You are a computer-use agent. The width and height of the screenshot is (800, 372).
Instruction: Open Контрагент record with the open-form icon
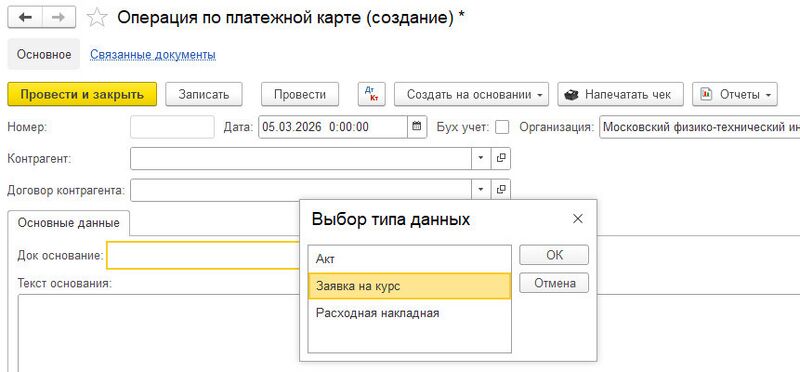[x=501, y=158]
